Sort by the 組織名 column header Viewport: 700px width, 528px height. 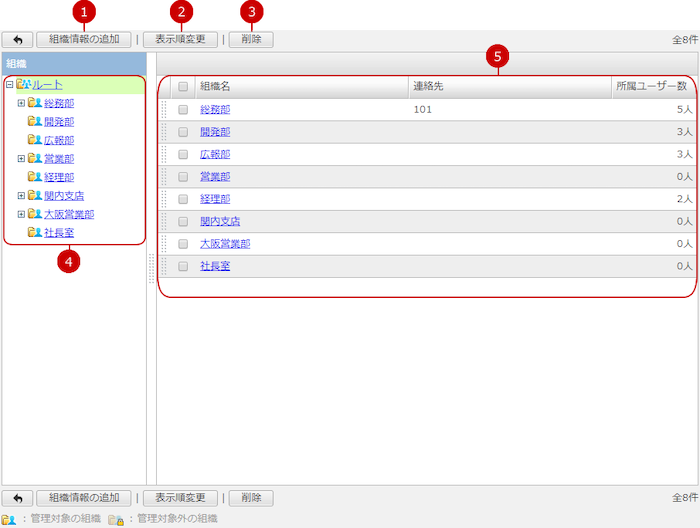[x=215, y=87]
